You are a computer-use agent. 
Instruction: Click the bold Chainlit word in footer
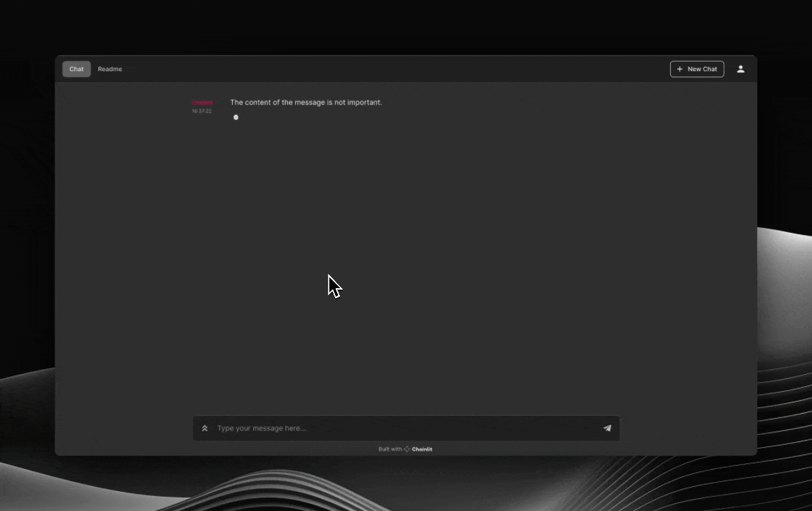422,449
